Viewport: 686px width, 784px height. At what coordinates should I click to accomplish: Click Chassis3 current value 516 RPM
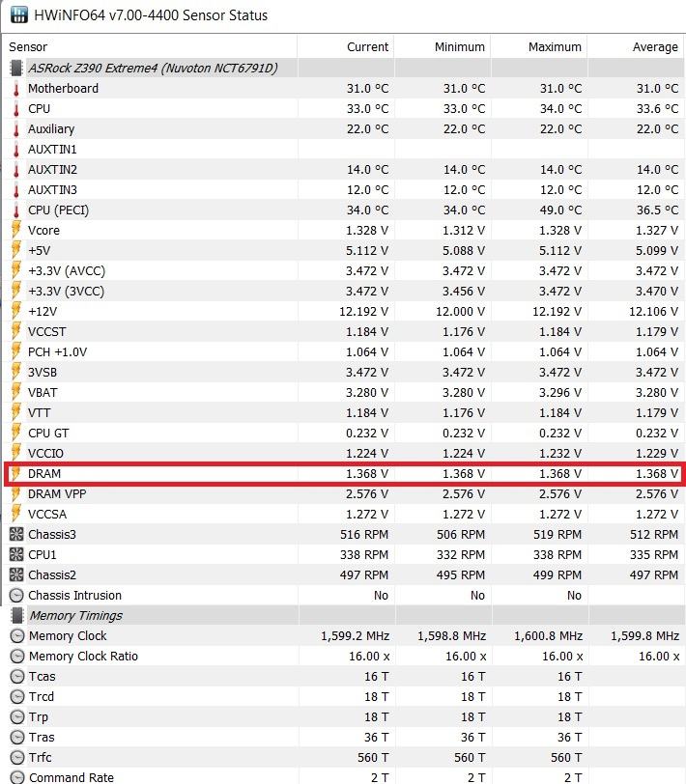363,535
